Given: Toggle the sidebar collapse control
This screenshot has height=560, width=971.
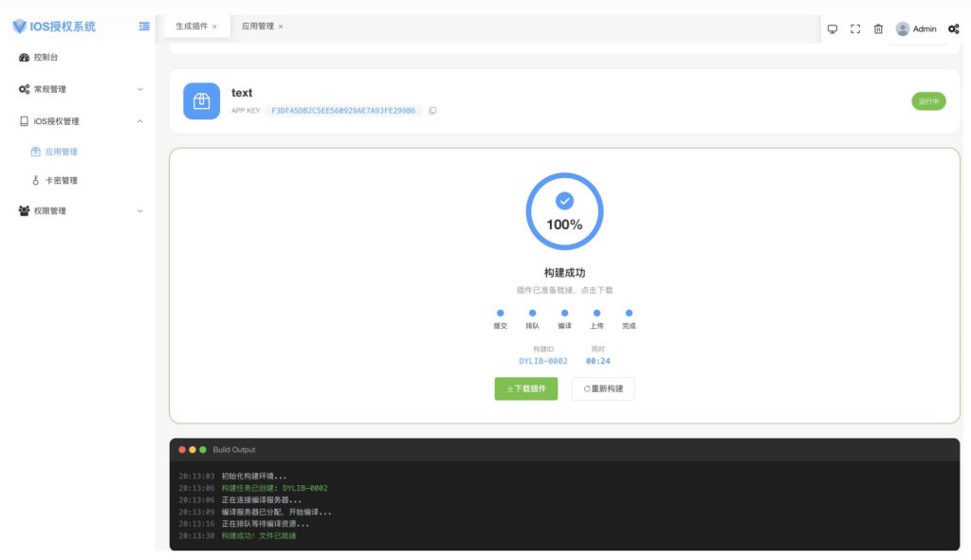Looking at the screenshot, I should 143,27.
